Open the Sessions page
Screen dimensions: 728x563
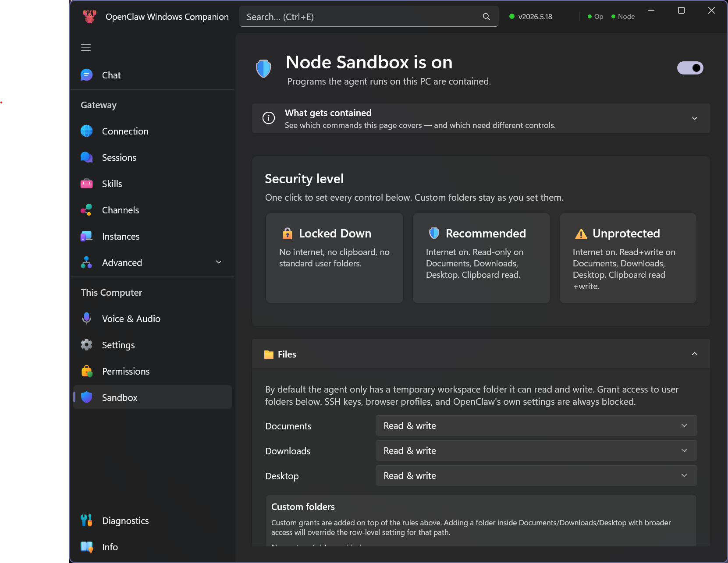point(152,157)
